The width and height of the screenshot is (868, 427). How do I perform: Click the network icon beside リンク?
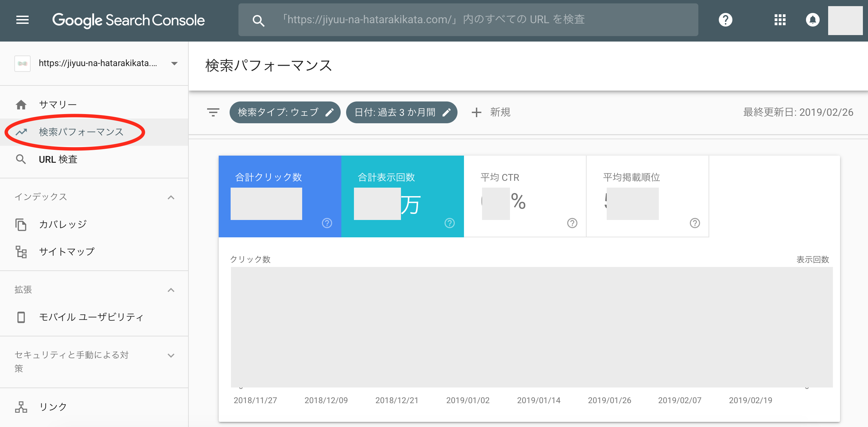(x=21, y=407)
